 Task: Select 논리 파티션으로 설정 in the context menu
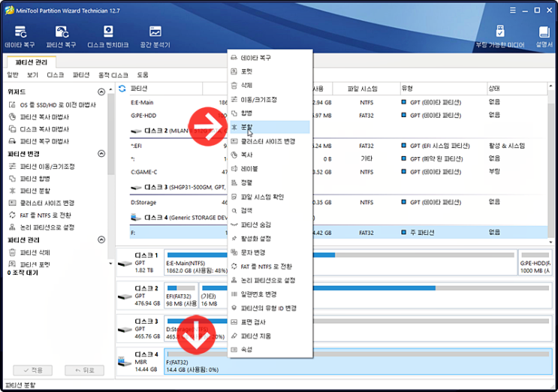pos(270,280)
